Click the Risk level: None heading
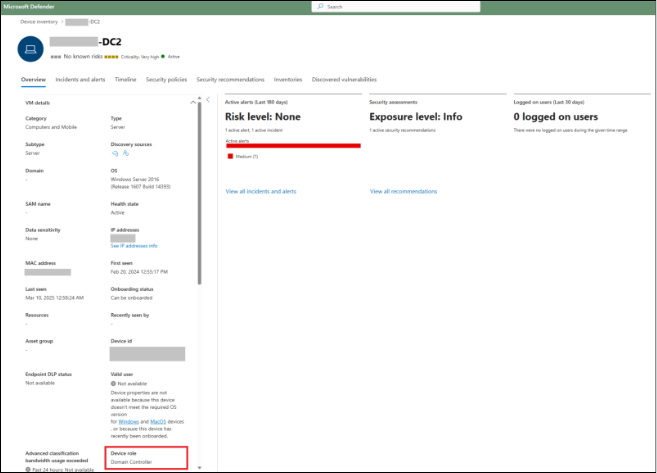The width and height of the screenshot is (657, 473). coord(263,116)
